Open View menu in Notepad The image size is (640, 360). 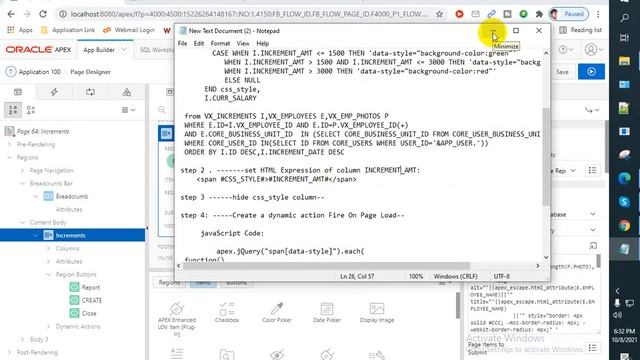243,43
